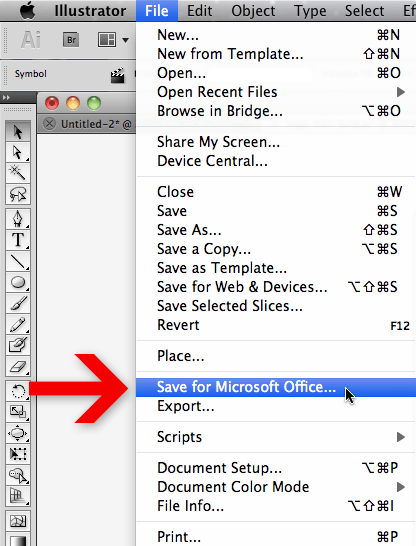Select the Scale tool
The width and height of the screenshot is (416, 546).
[18, 412]
